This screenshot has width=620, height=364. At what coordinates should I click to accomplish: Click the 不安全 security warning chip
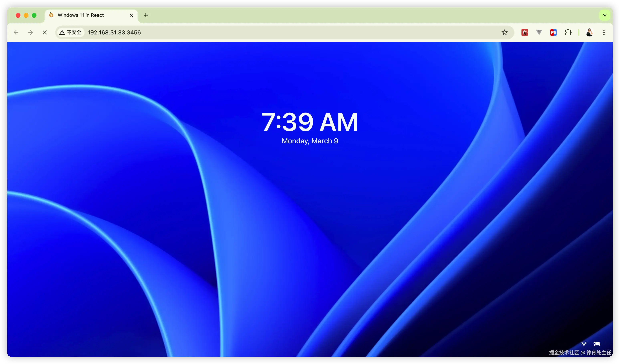(70, 32)
